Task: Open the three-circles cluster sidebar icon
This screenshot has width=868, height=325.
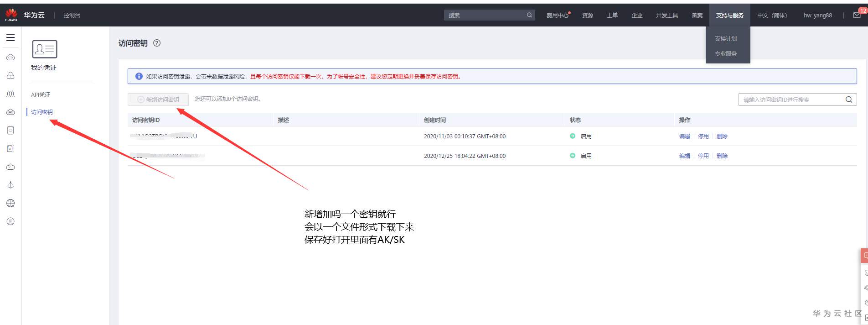Action: click(10, 75)
